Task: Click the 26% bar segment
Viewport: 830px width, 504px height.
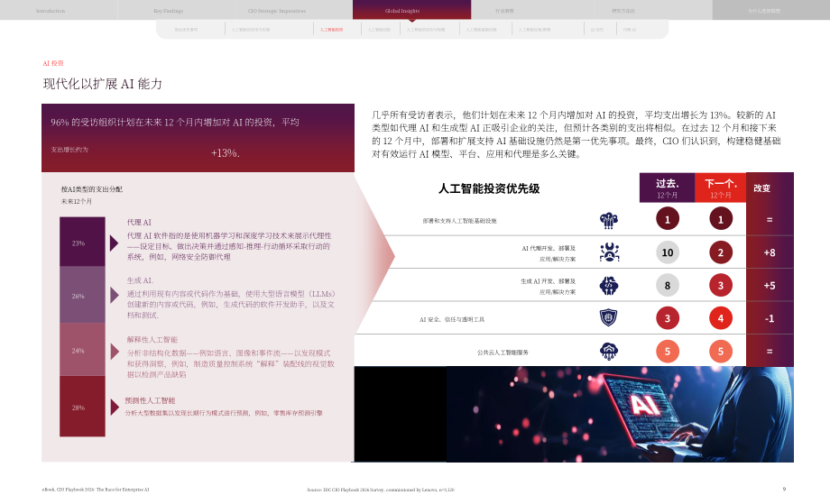Action: coord(82,295)
